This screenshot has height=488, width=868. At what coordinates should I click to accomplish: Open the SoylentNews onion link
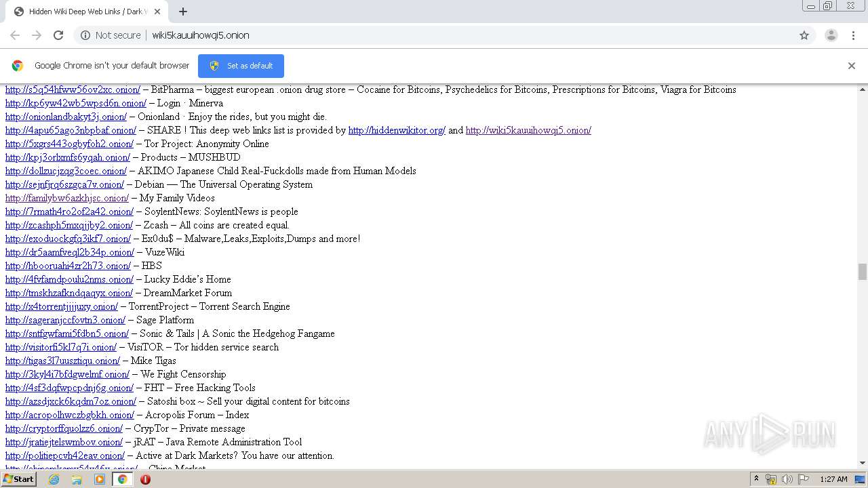(70, 211)
